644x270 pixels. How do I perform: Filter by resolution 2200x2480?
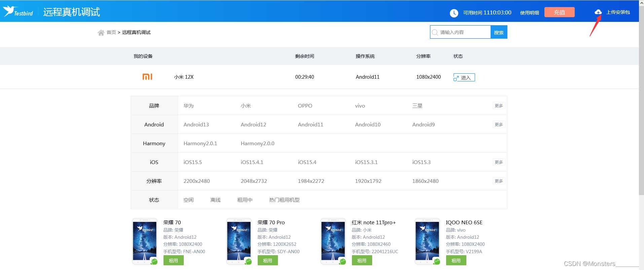point(196,181)
